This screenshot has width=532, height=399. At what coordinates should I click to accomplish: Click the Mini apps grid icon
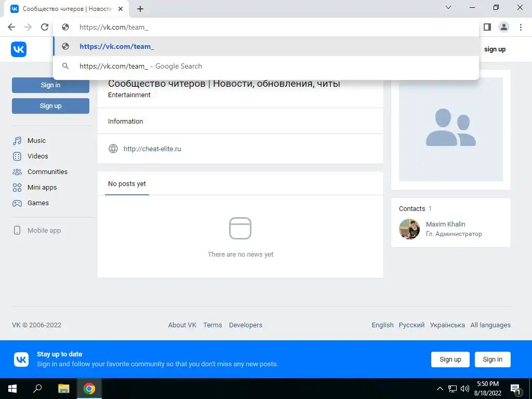tap(17, 188)
